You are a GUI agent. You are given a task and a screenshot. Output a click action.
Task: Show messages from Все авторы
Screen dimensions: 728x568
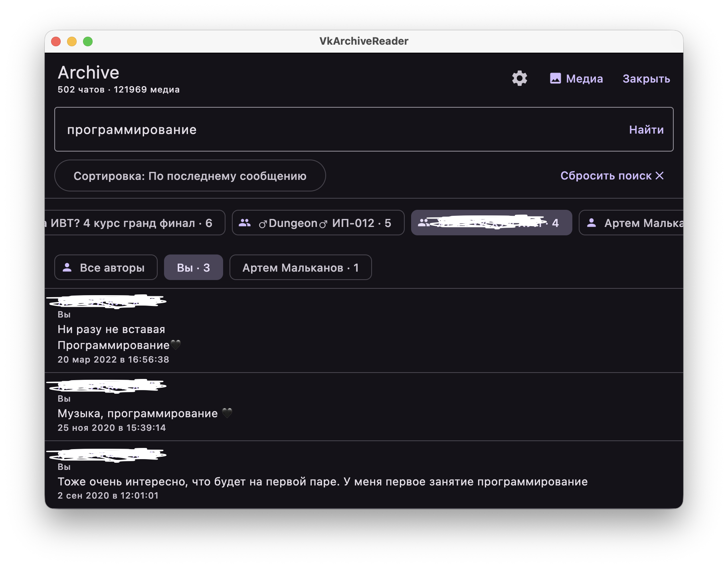point(106,267)
